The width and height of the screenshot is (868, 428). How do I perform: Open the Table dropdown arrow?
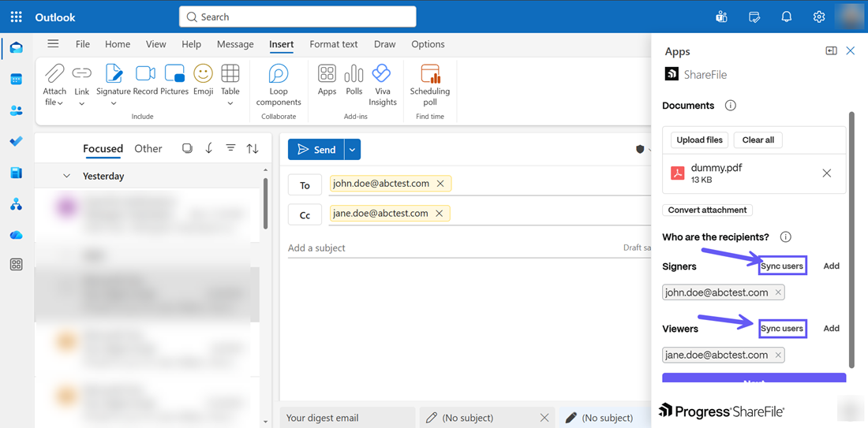click(230, 103)
